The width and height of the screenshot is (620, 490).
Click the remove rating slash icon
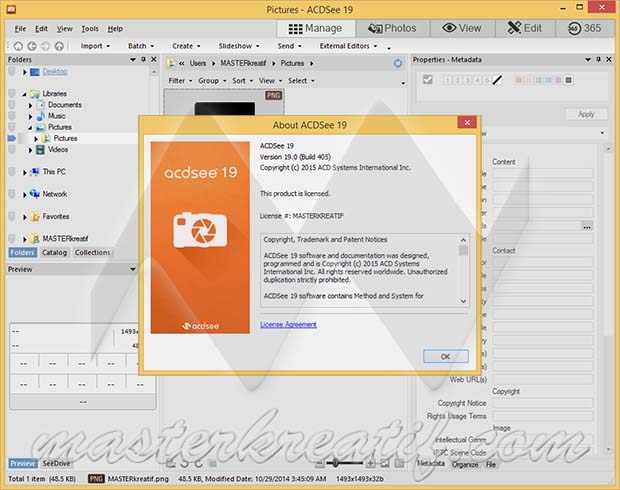(x=497, y=80)
